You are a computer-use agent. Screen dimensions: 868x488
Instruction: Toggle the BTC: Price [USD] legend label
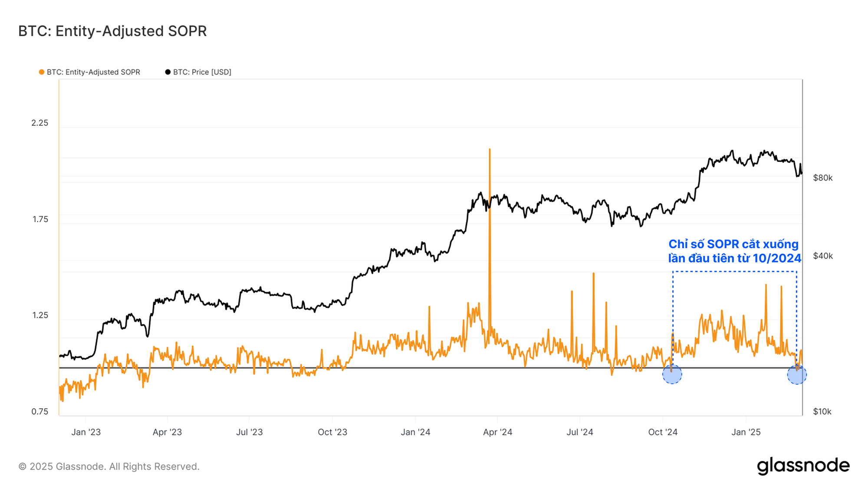click(202, 72)
